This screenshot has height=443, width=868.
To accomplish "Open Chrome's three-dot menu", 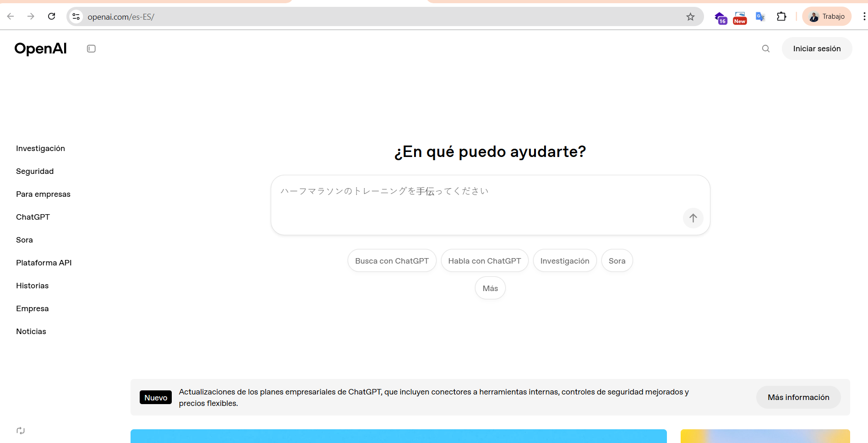I will [x=863, y=17].
